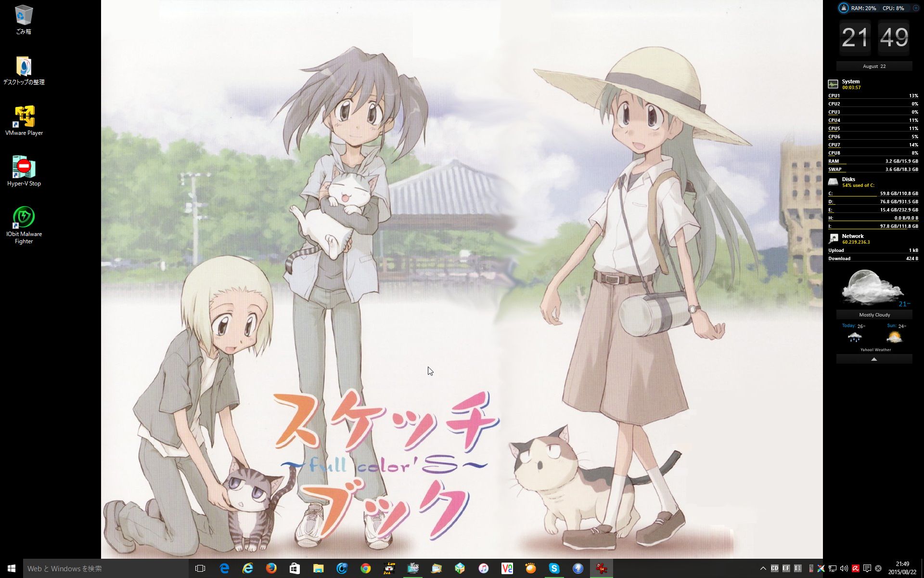Open the Windows Store taskbar icon
Screen dimensions: 924x578
(295, 568)
